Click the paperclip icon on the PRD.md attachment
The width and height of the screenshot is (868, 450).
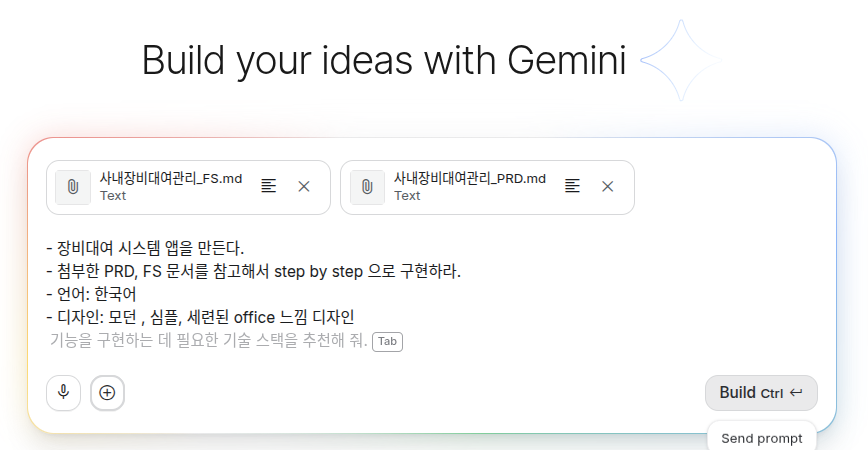[367, 187]
